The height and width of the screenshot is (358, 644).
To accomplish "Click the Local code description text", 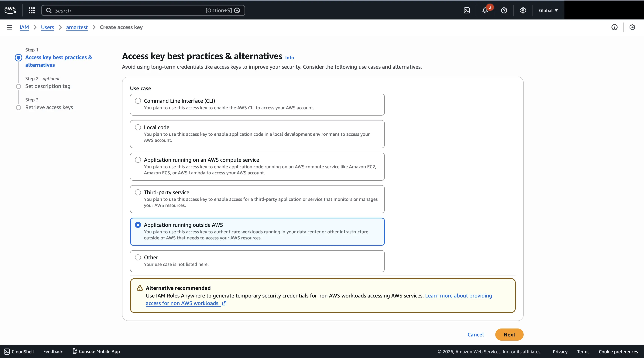I will 257,137.
